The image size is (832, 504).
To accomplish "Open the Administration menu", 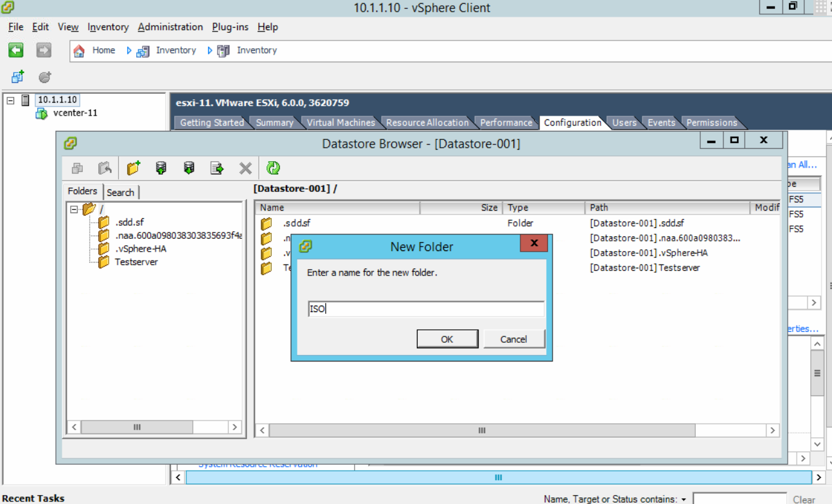I will click(x=170, y=27).
